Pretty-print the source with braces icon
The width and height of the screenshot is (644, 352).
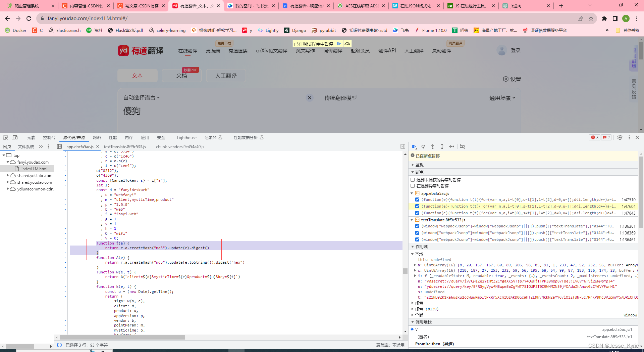point(59,345)
